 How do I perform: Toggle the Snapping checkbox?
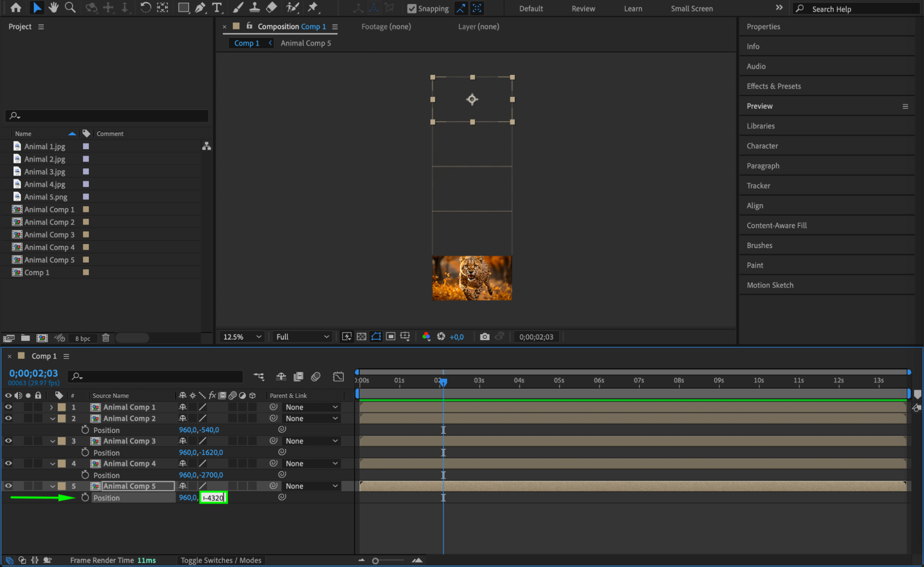411,9
